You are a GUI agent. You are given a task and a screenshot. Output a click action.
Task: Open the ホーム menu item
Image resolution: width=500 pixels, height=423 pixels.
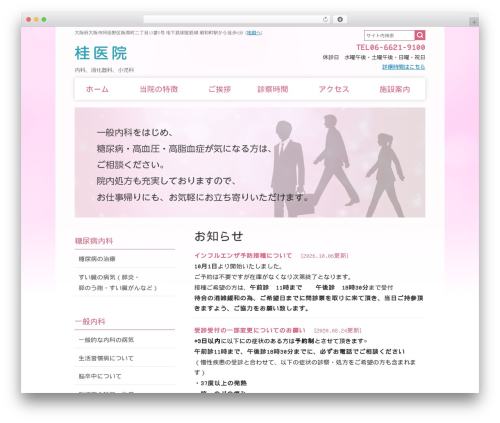coord(97,89)
